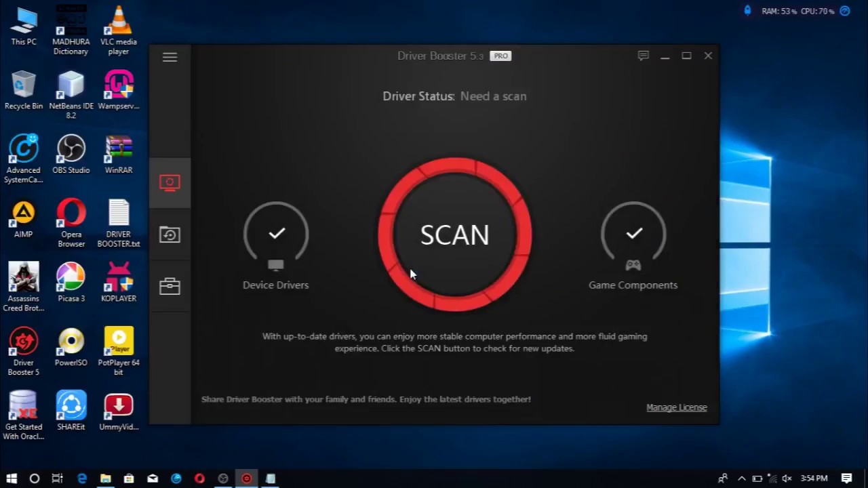Click the speedometer icon on performance widget
Image resolution: width=868 pixels, height=488 pixels.
(x=845, y=11)
